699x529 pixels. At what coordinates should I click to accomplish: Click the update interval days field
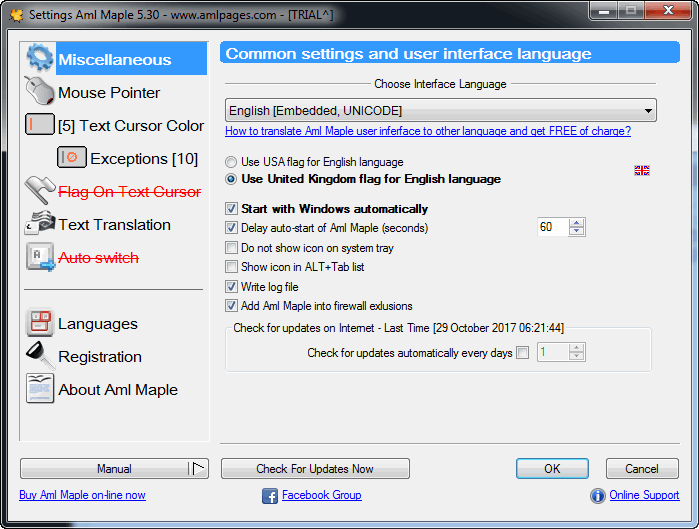(x=553, y=352)
